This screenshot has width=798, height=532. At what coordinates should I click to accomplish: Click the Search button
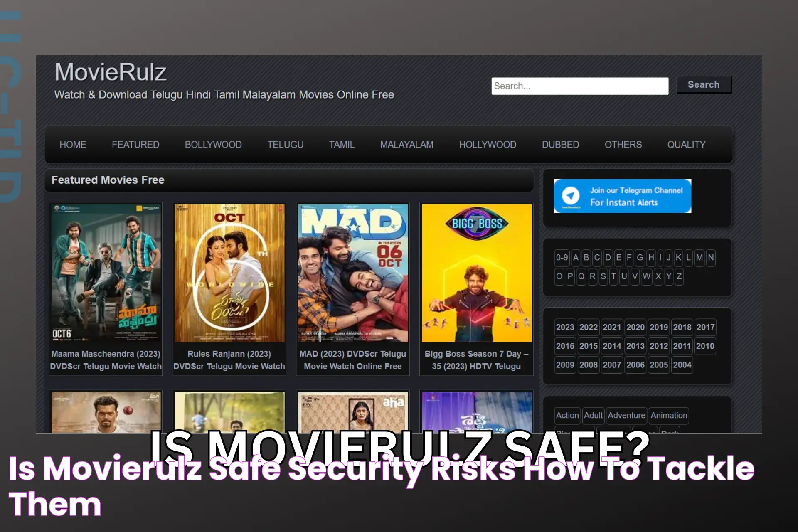click(x=704, y=84)
